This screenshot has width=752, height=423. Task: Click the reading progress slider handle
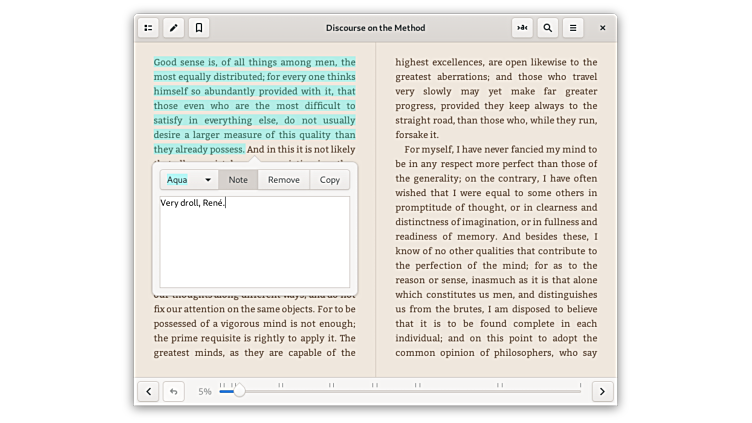pyautogui.click(x=239, y=391)
